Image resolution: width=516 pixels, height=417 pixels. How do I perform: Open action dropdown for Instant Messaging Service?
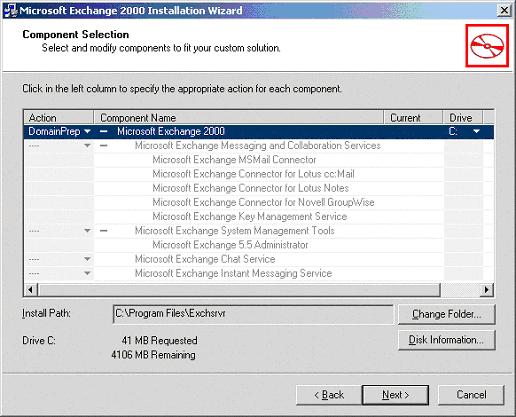pos(87,273)
